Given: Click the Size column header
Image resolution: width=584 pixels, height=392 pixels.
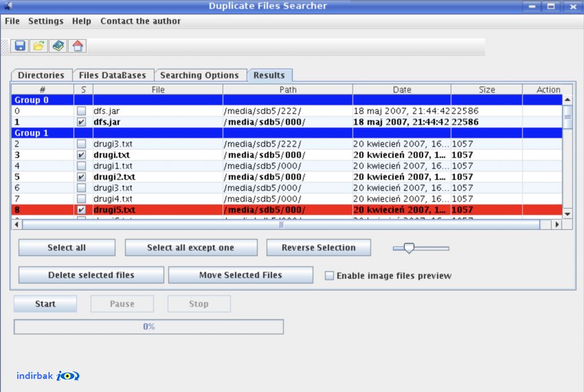Looking at the screenshot, I should click(487, 89).
